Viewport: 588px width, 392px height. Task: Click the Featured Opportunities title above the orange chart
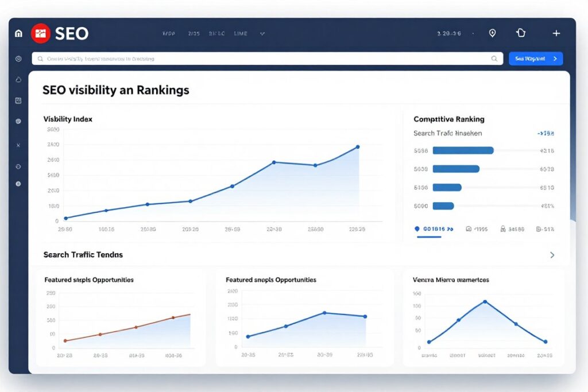point(89,280)
